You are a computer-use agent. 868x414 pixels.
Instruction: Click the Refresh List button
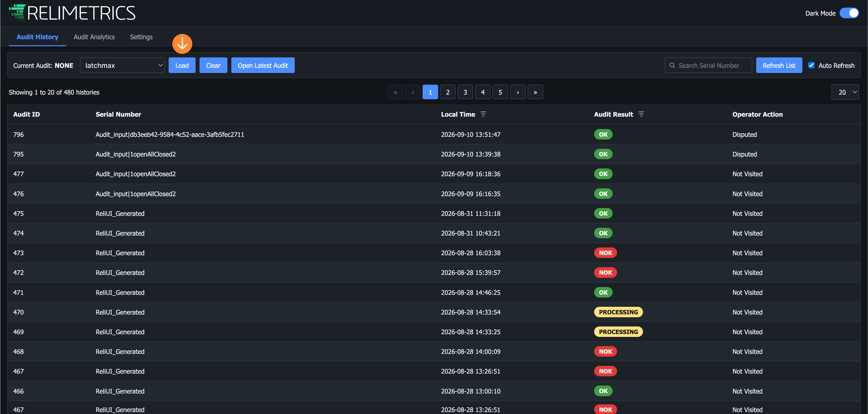(x=779, y=65)
